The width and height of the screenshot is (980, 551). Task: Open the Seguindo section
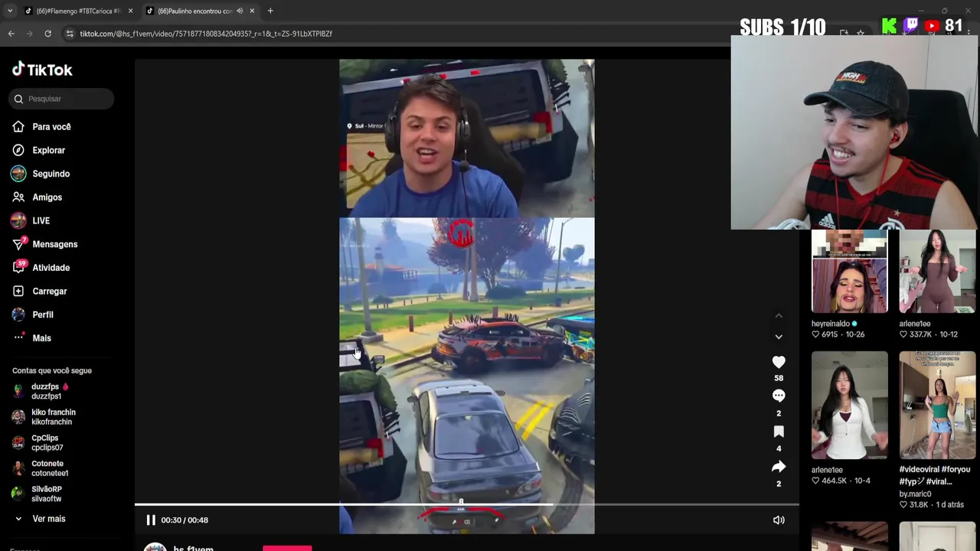(51, 174)
